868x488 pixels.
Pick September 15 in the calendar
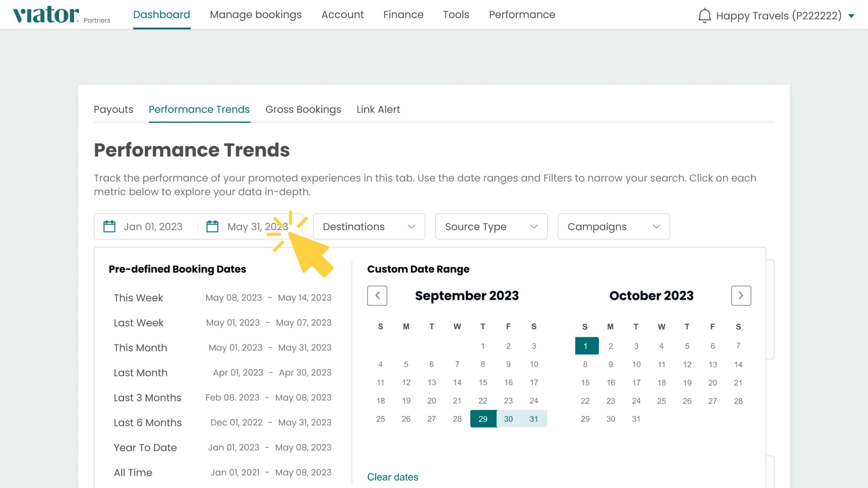pos(483,382)
